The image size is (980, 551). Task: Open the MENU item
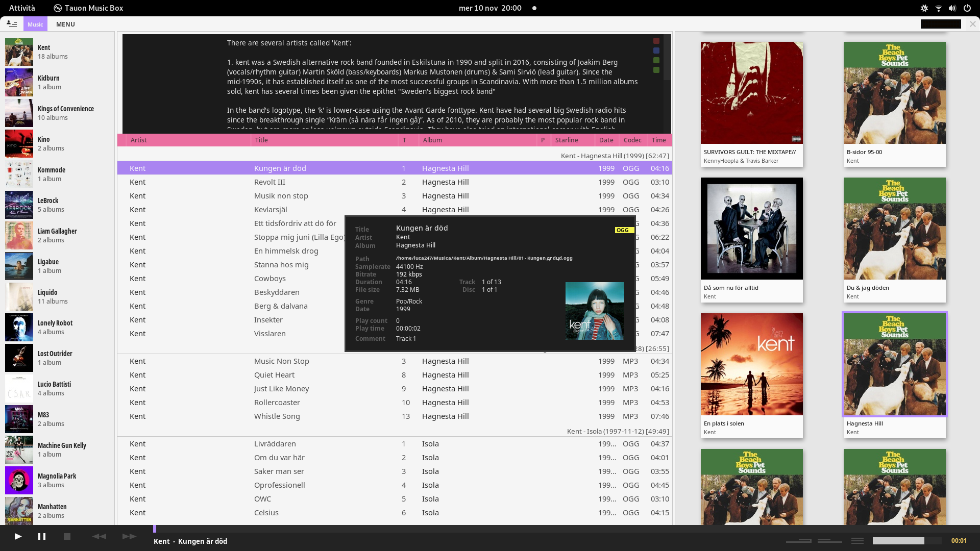65,24
